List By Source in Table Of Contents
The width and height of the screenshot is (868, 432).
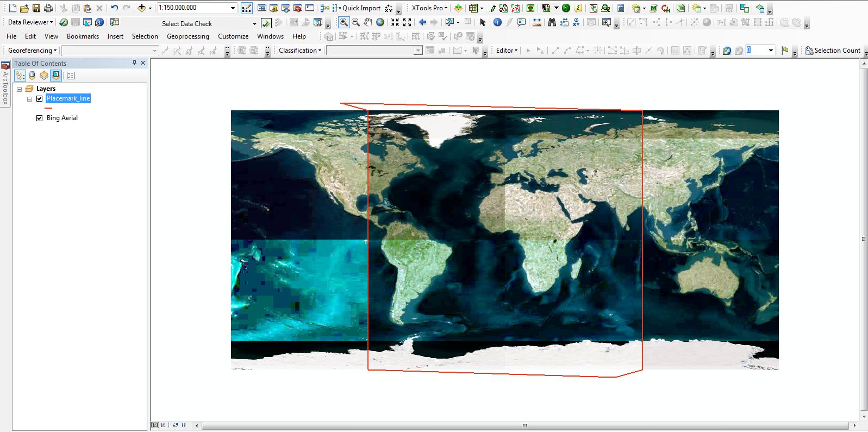pos(32,76)
